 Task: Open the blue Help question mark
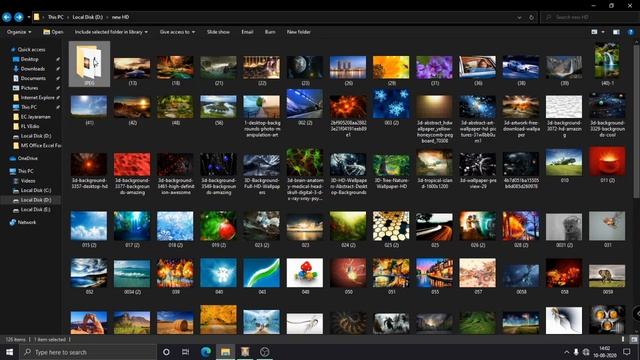click(631, 32)
